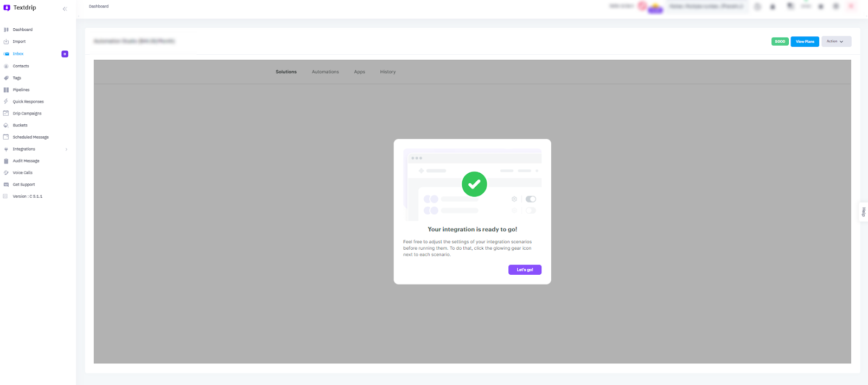Click the Import icon in sidebar
868x385 pixels.
(x=6, y=42)
